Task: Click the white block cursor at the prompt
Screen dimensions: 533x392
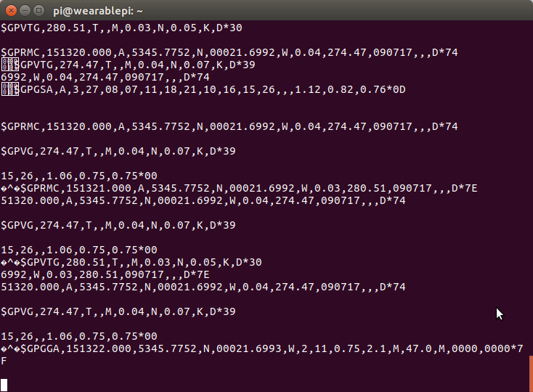Action: [4, 385]
